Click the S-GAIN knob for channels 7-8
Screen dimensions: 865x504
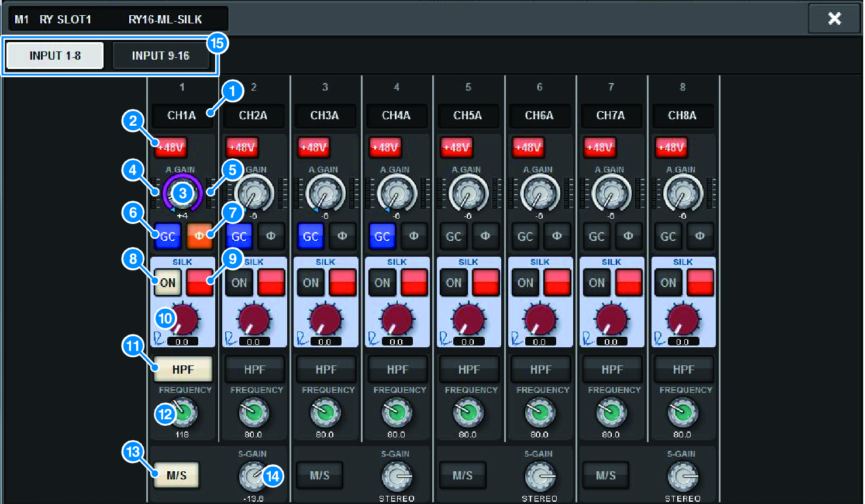(x=682, y=476)
